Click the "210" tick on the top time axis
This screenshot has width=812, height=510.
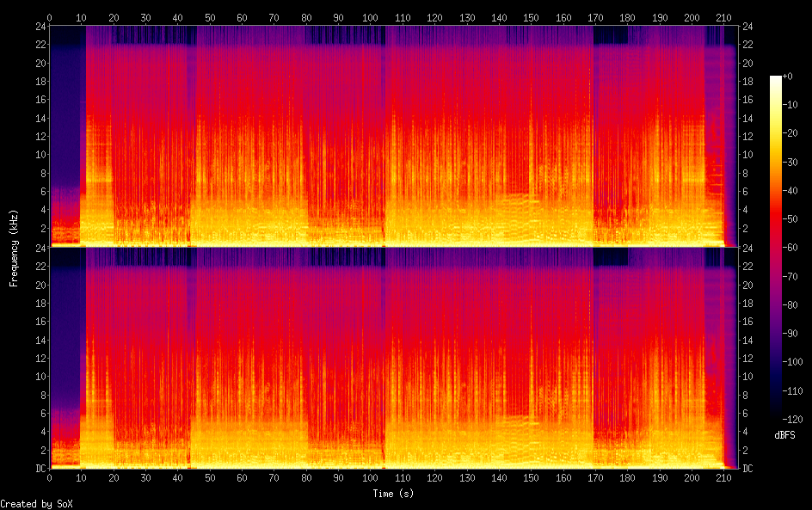tap(723, 17)
